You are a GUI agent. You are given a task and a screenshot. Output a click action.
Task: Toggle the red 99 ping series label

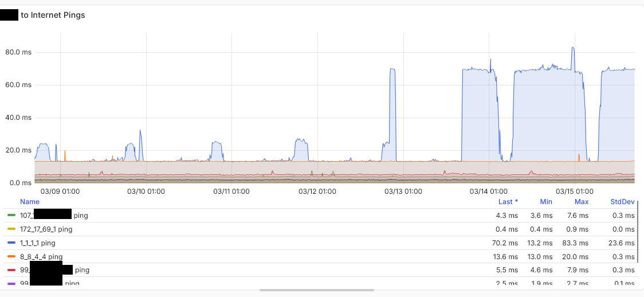point(54,270)
